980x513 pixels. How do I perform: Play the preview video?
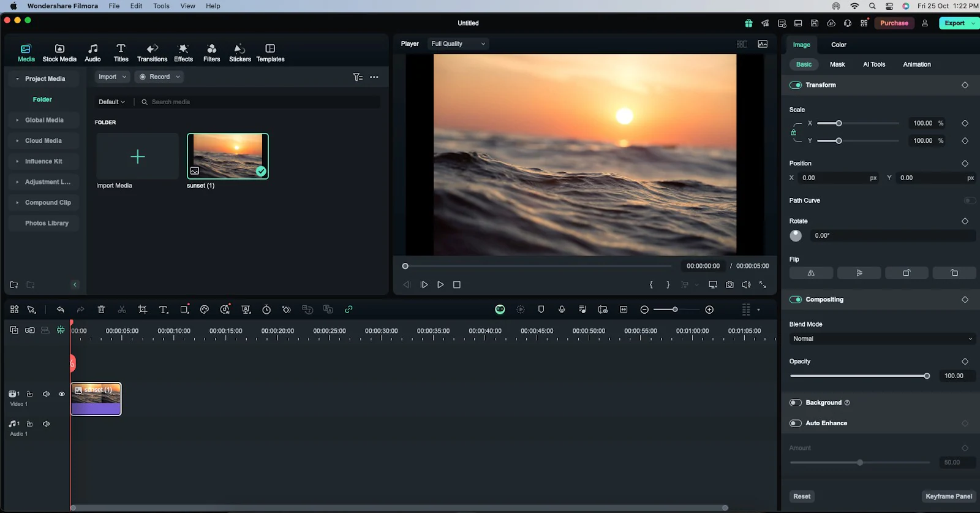point(440,284)
